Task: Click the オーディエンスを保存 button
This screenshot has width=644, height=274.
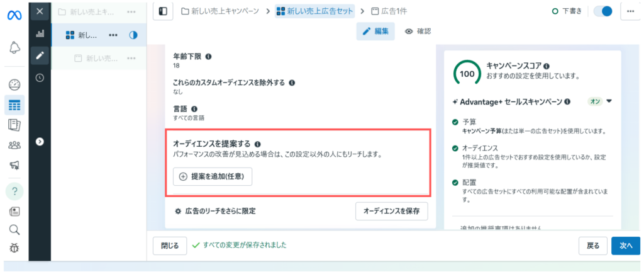Action: click(x=391, y=211)
